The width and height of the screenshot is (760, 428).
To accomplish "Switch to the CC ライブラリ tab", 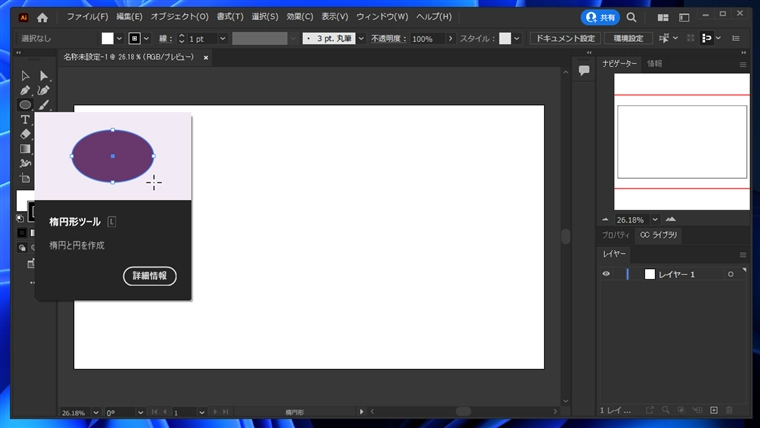I will tap(658, 235).
